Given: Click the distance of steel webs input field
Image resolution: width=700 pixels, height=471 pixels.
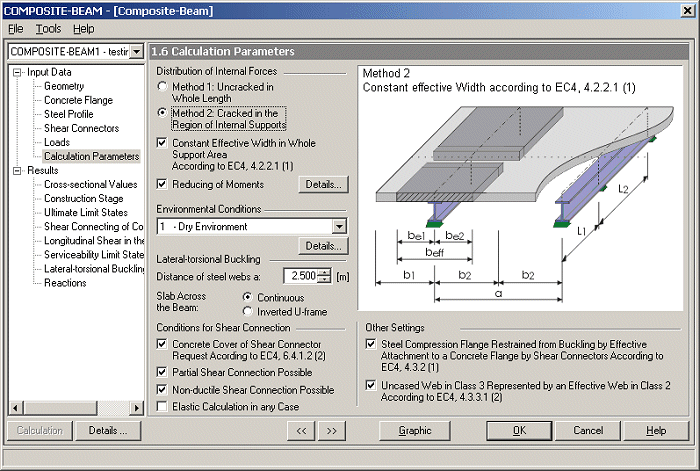Looking at the screenshot, I should [301, 276].
